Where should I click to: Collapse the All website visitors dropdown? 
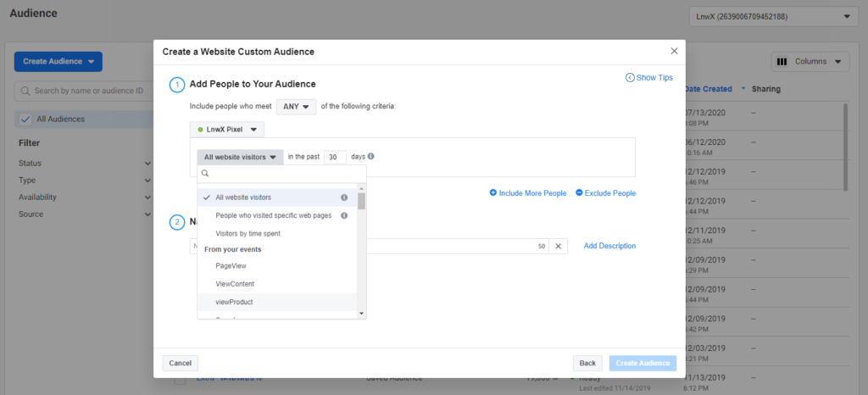241,157
